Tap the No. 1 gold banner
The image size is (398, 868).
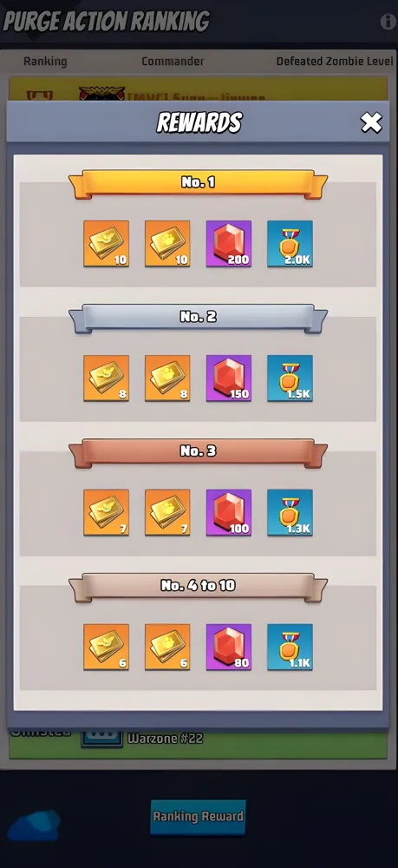click(x=198, y=184)
